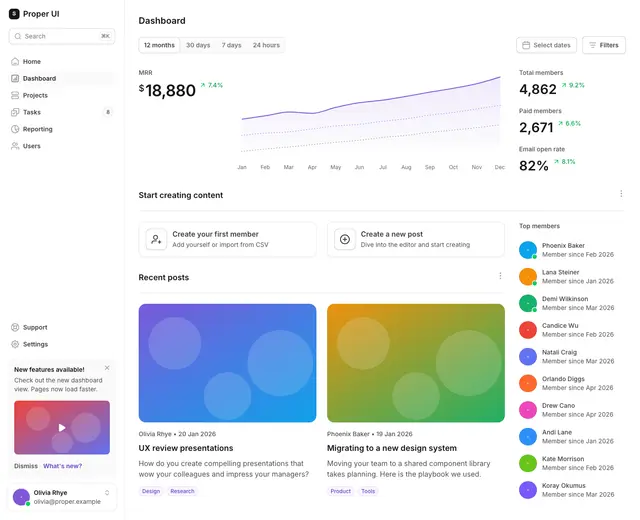This screenshot has width=640, height=520.
Task: Click the Proper UI logo icon
Action: [x=14, y=14]
